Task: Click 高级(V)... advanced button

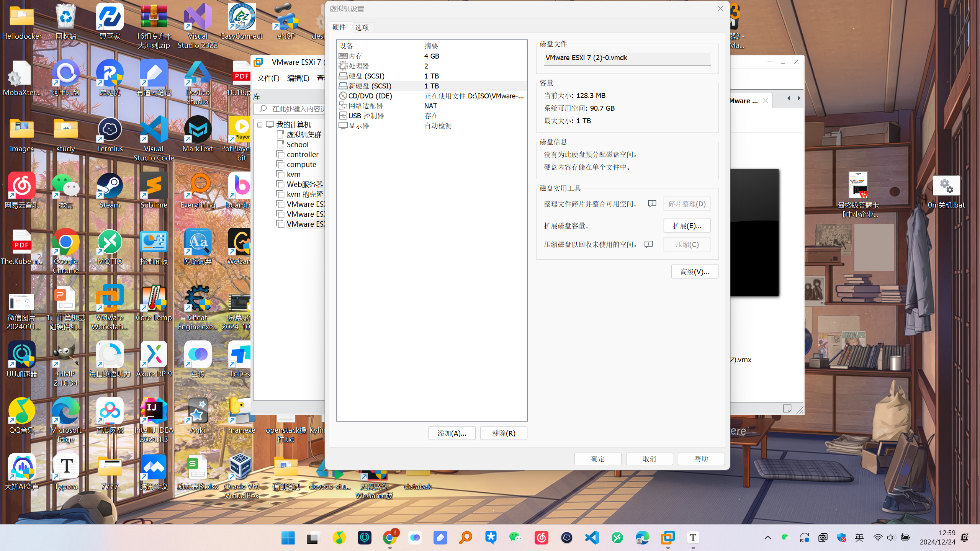Action: click(695, 271)
